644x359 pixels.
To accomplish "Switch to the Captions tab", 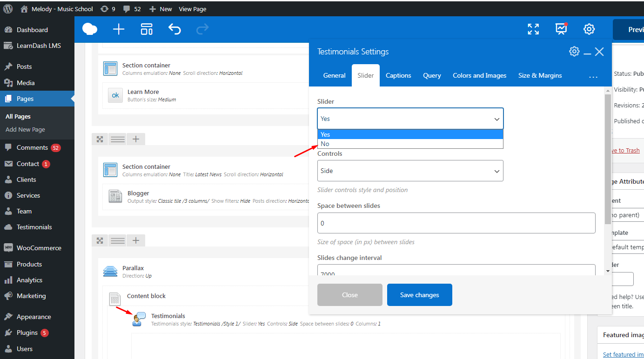I will pyautogui.click(x=398, y=75).
